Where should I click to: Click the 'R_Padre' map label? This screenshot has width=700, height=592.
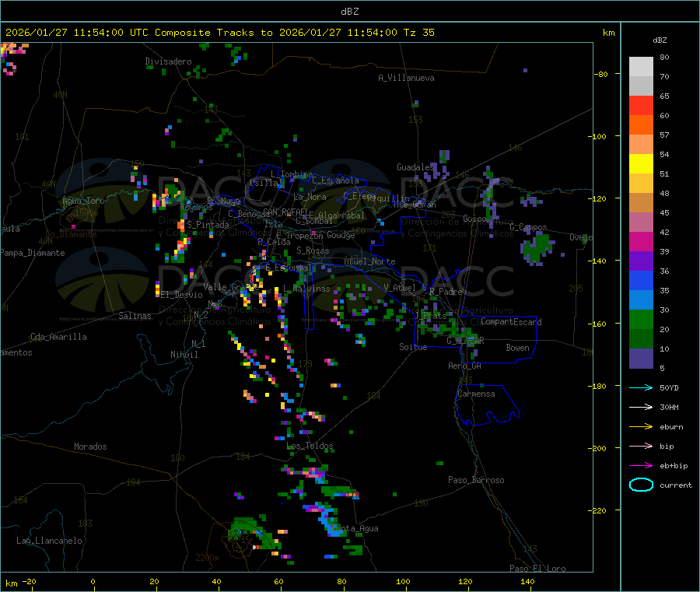446,292
